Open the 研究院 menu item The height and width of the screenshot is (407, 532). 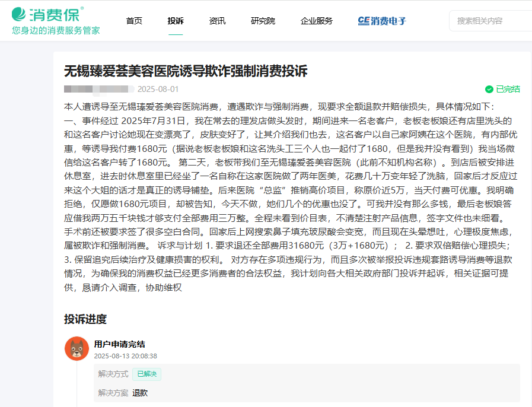[263, 21]
